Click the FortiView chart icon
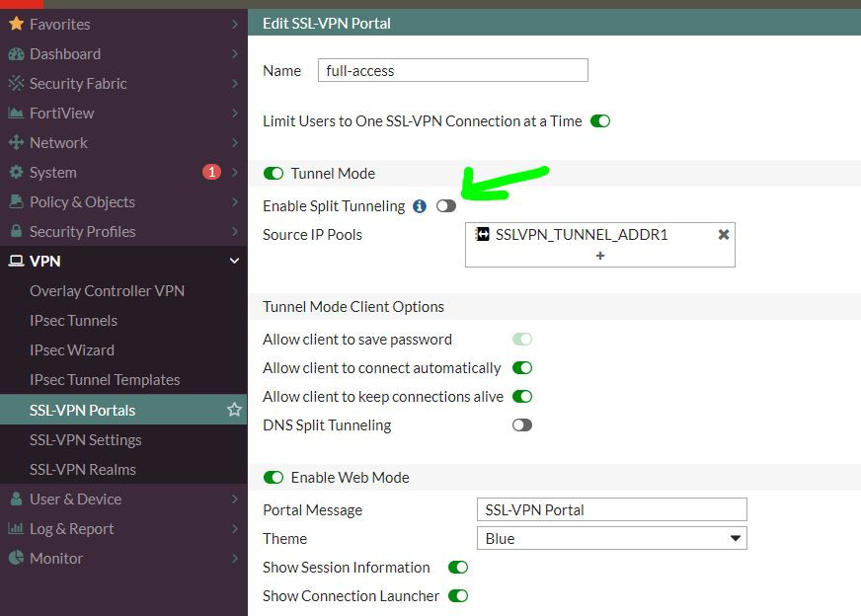Viewport: 861px width, 616px height. click(x=16, y=114)
